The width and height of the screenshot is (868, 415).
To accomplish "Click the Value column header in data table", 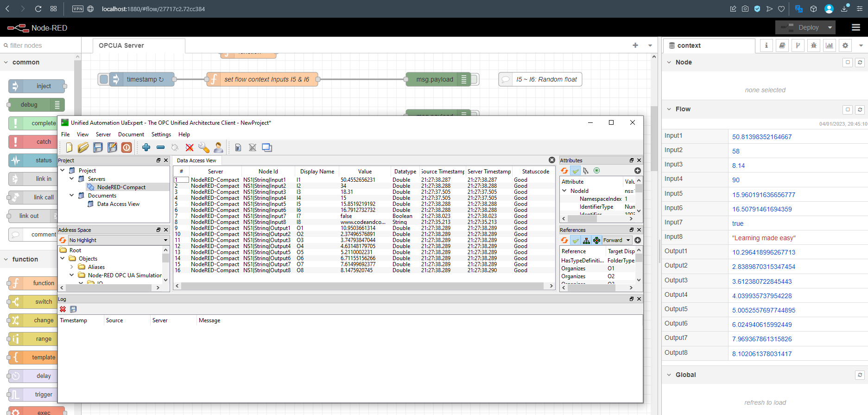I will coord(365,171).
